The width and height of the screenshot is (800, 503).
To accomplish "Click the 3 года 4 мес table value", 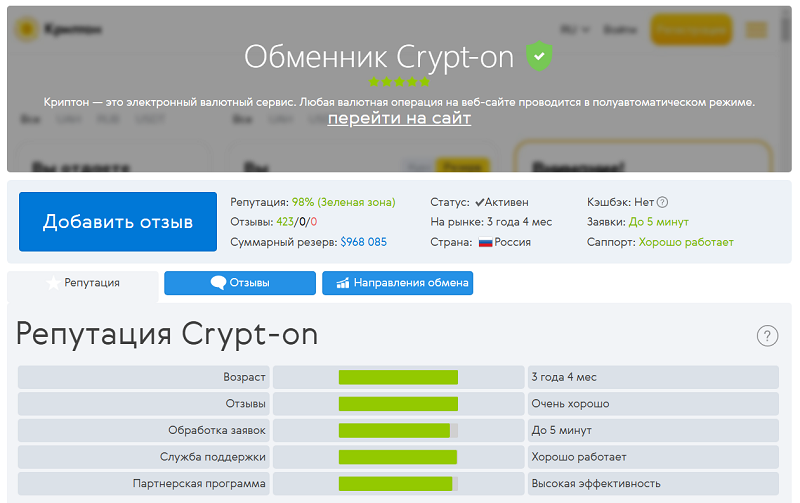I will coord(564,377).
